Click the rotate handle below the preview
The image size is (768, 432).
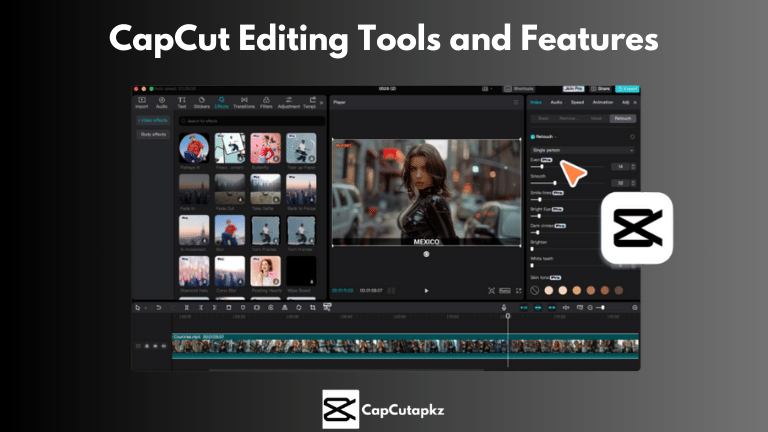(x=426, y=254)
